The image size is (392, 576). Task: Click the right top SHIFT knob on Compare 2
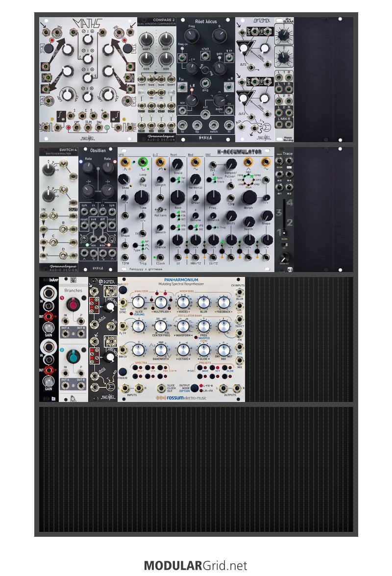(x=166, y=39)
